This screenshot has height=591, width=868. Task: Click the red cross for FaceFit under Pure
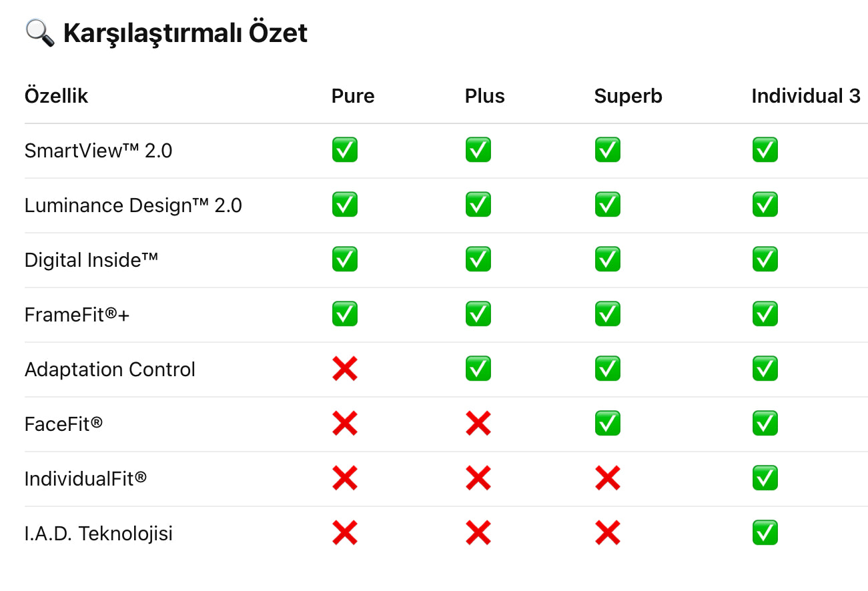344,424
